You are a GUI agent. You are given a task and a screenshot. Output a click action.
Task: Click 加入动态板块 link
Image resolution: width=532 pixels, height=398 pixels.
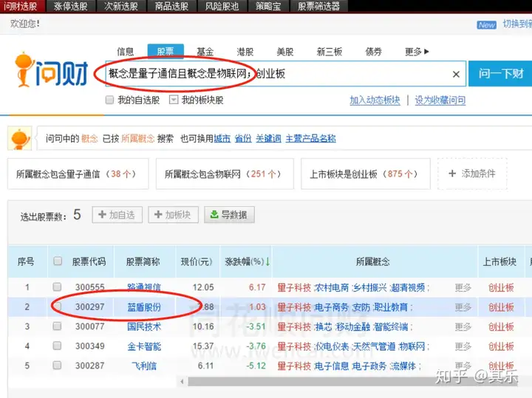375,100
